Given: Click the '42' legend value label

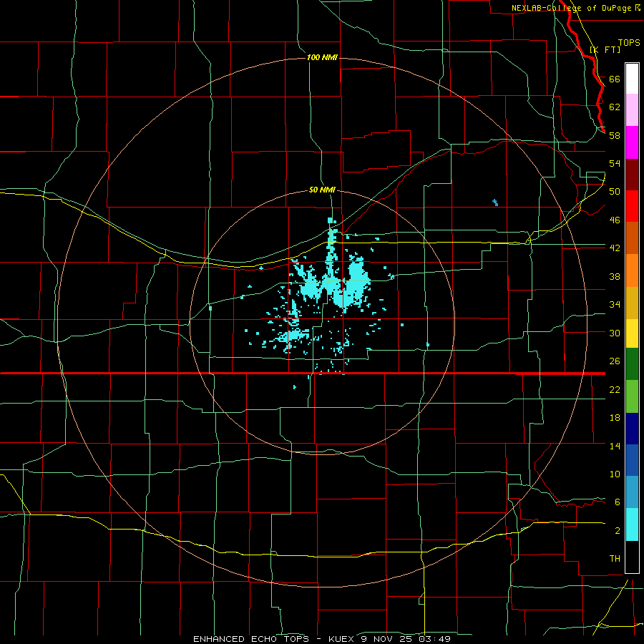Looking at the screenshot, I should tap(615, 248).
